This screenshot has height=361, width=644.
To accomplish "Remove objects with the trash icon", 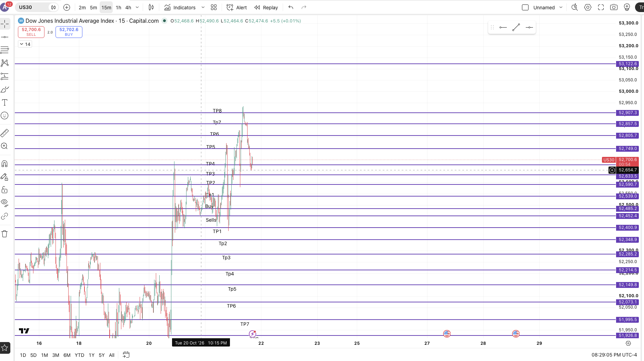I will coord(5,234).
